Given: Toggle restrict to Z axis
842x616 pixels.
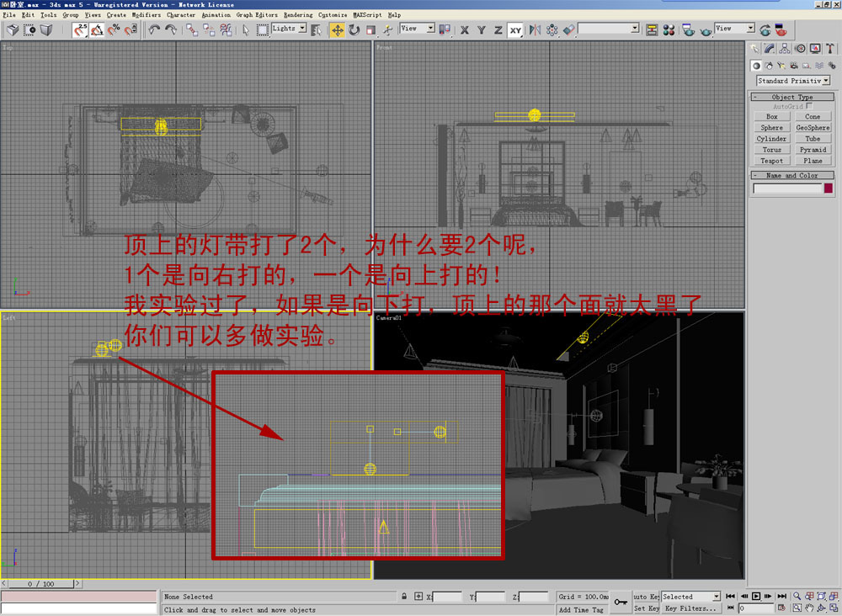Looking at the screenshot, I should (498, 30).
